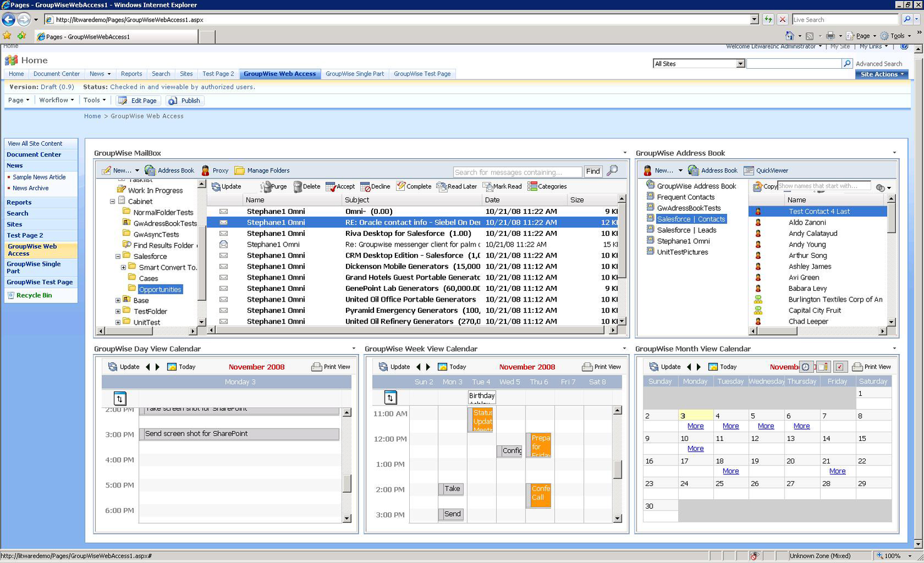Click the IE Refresh button

pos(768,19)
